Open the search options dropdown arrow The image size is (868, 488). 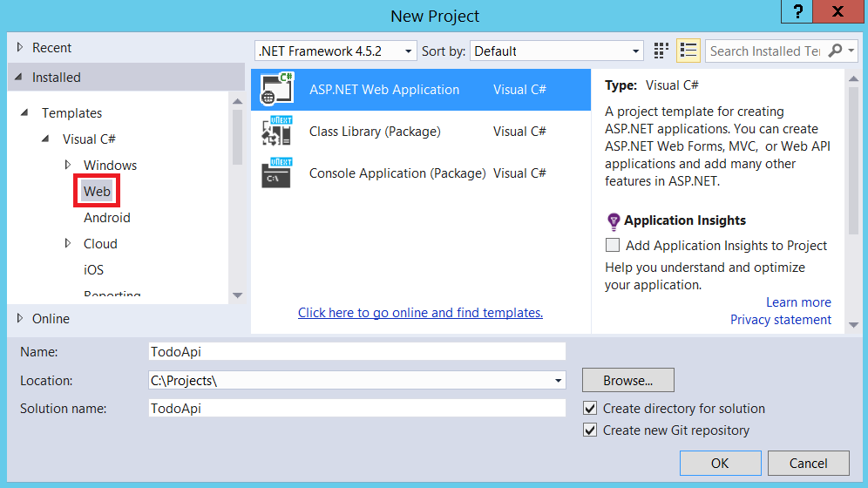click(x=851, y=51)
